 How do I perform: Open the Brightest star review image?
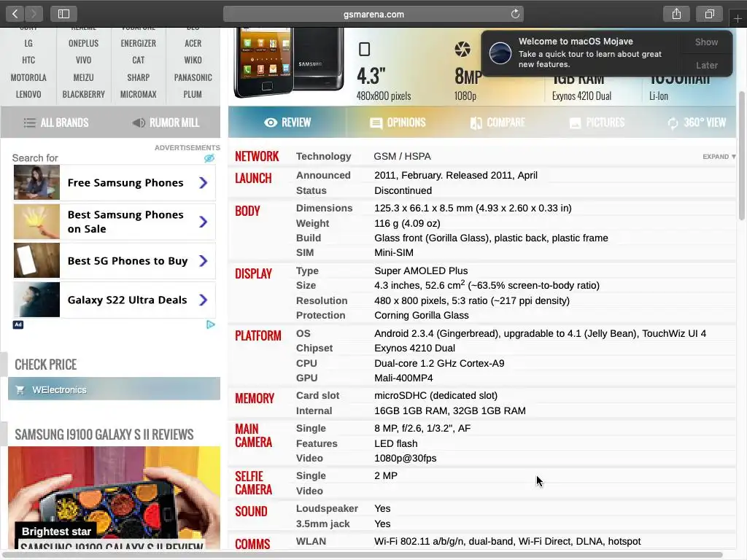114,497
